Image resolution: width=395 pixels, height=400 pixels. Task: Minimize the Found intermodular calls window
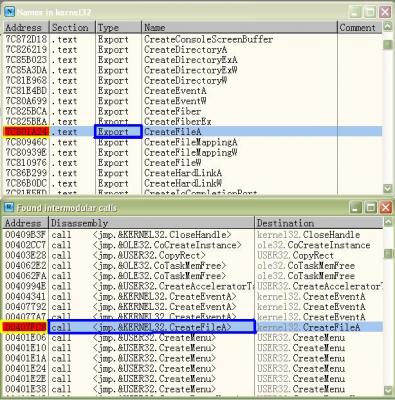[x=355, y=208]
